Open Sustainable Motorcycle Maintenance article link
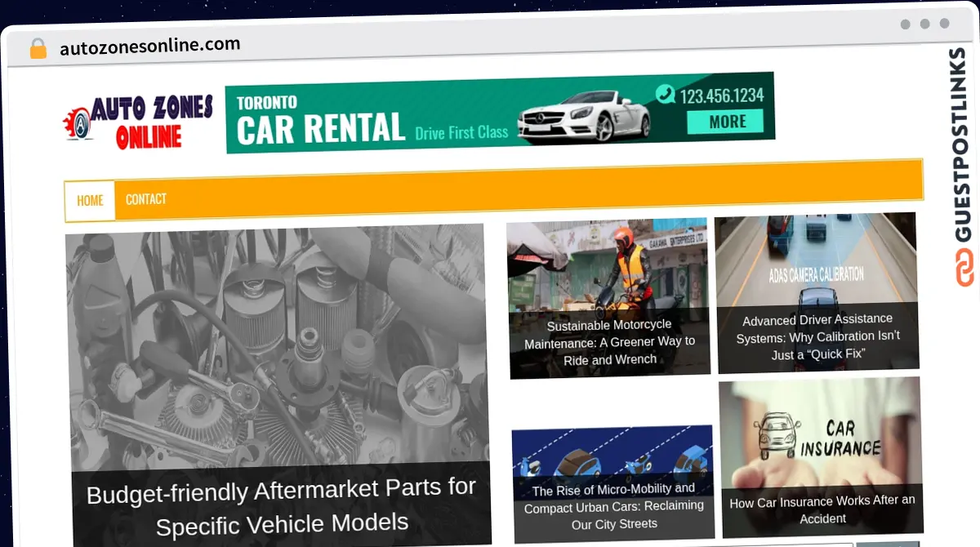The image size is (980, 547). click(610, 342)
